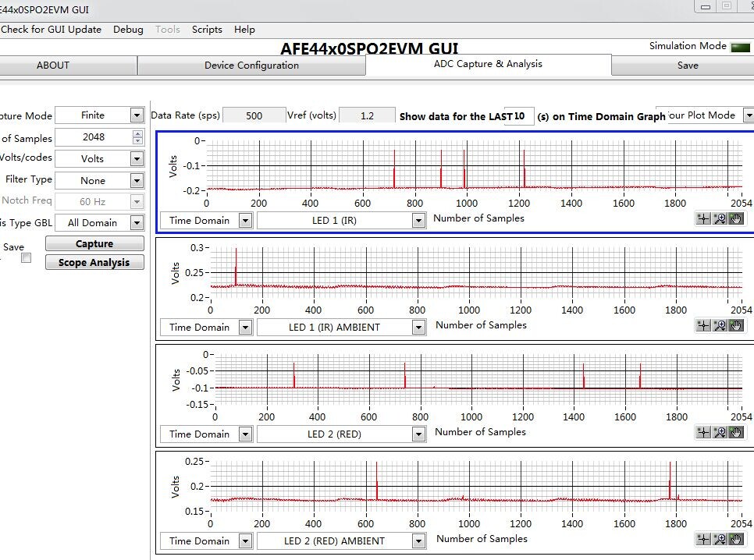Click the Simulation Mode indicator
The height and width of the screenshot is (560, 754).
pos(739,47)
